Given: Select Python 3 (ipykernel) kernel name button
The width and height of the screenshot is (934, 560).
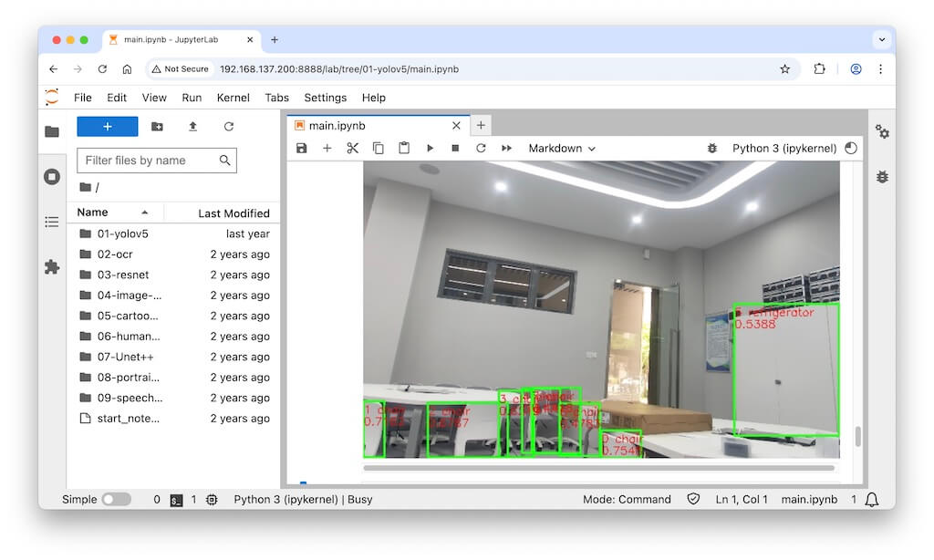Looking at the screenshot, I should coord(784,148).
